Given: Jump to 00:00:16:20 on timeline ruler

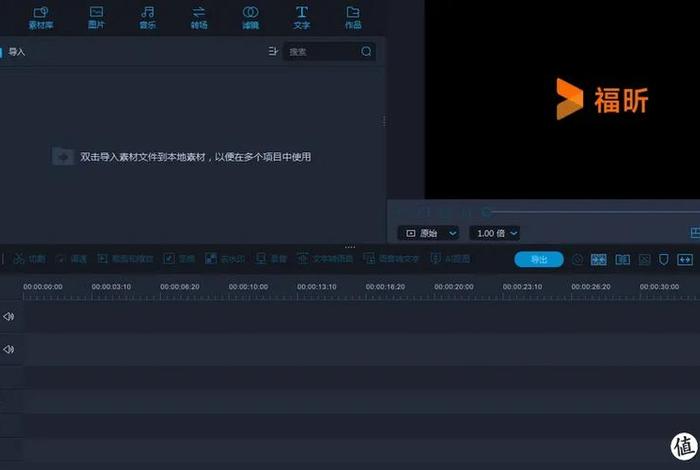Looking at the screenshot, I should (x=385, y=287).
